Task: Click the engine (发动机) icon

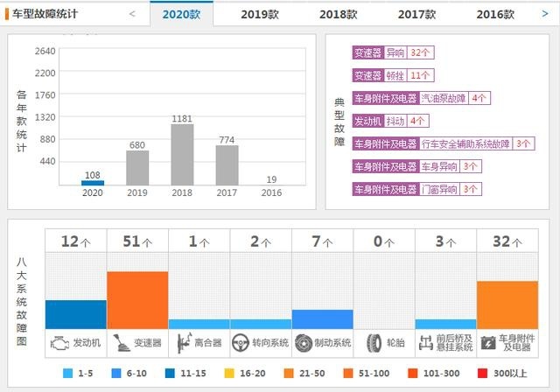Action: pos(60,344)
